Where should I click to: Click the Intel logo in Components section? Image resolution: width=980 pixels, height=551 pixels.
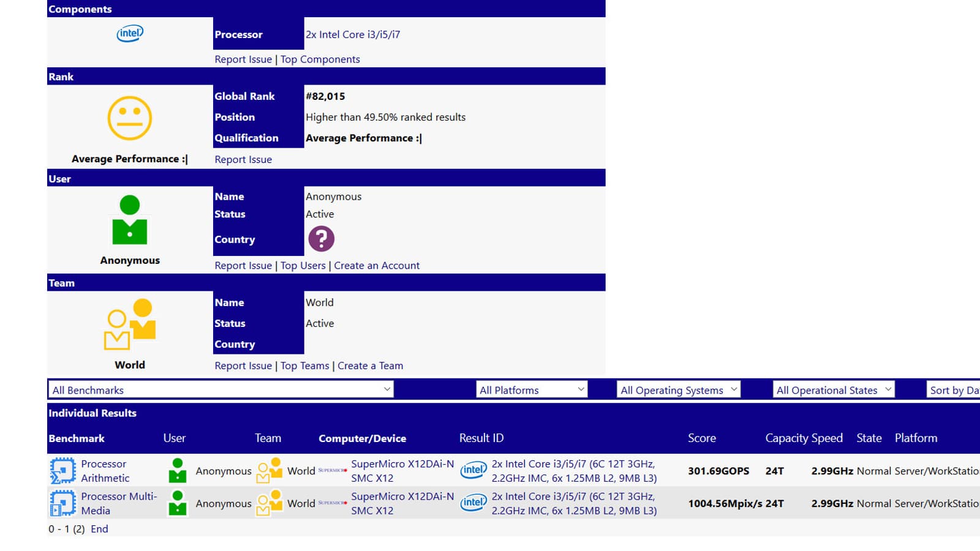130,33
